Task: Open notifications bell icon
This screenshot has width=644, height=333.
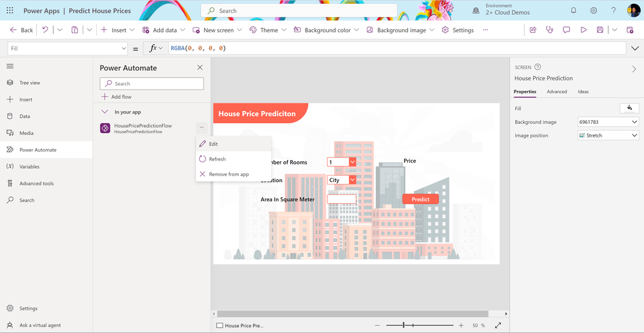Action: coord(573,11)
